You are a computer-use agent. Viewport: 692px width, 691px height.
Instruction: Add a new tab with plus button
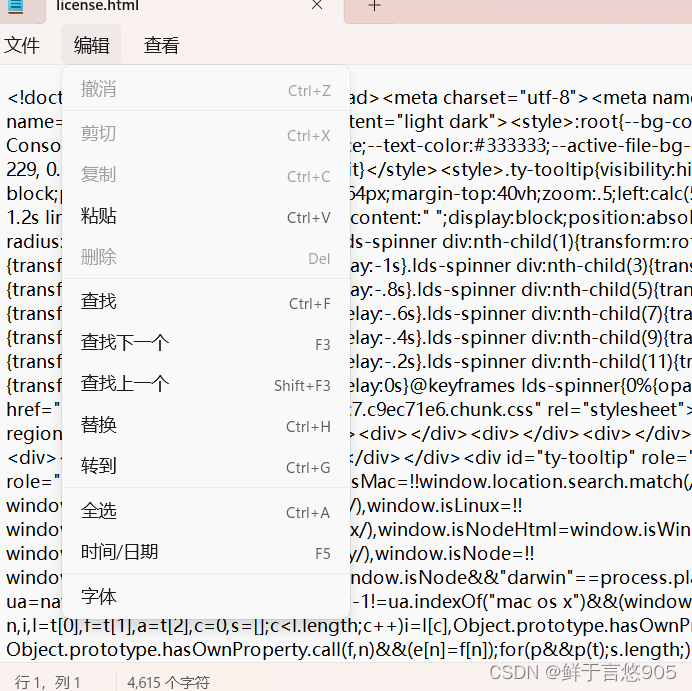click(x=374, y=6)
